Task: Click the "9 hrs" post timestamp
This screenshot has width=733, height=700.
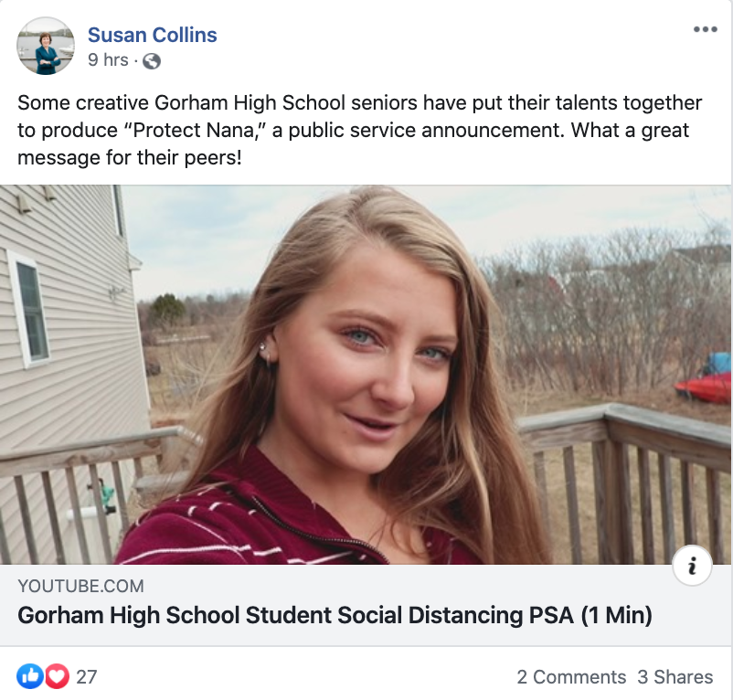Action: 108,60
